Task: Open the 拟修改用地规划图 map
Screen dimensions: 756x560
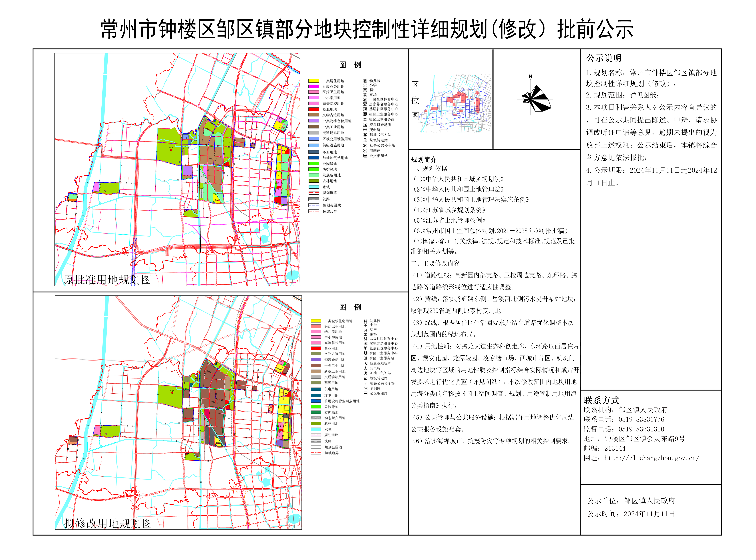Action: pyautogui.click(x=178, y=413)
